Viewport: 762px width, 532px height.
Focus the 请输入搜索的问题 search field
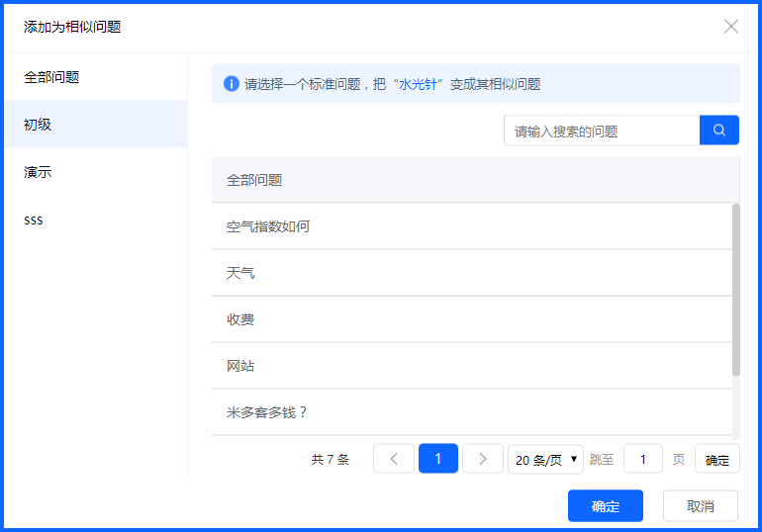[602, 131]
